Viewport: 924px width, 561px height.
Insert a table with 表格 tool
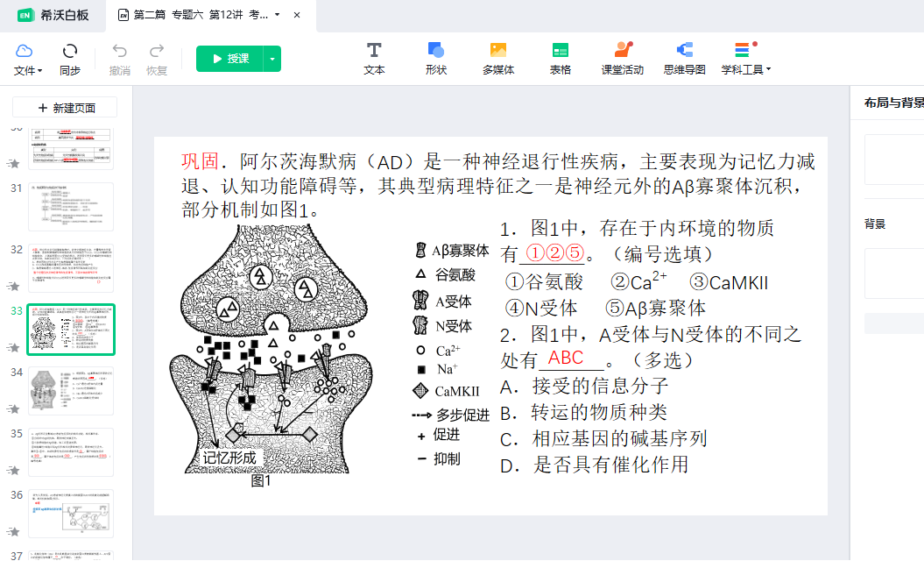561,59
